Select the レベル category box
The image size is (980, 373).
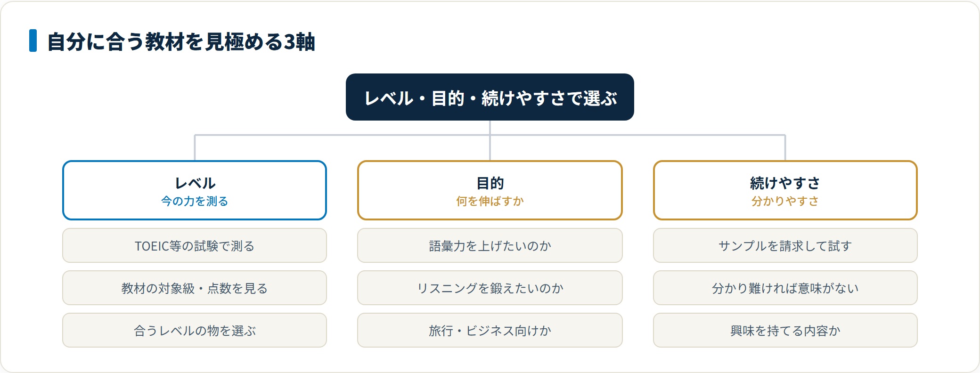pyautogui.click(x=195, y=190)
